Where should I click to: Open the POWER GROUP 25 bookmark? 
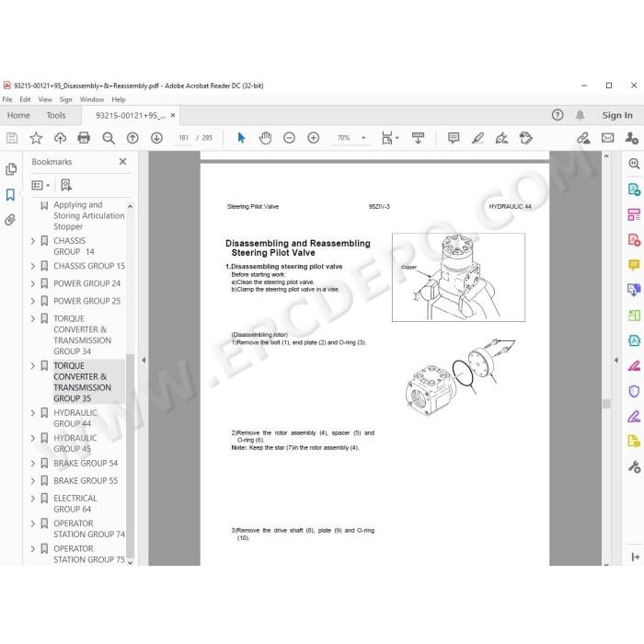87,301
